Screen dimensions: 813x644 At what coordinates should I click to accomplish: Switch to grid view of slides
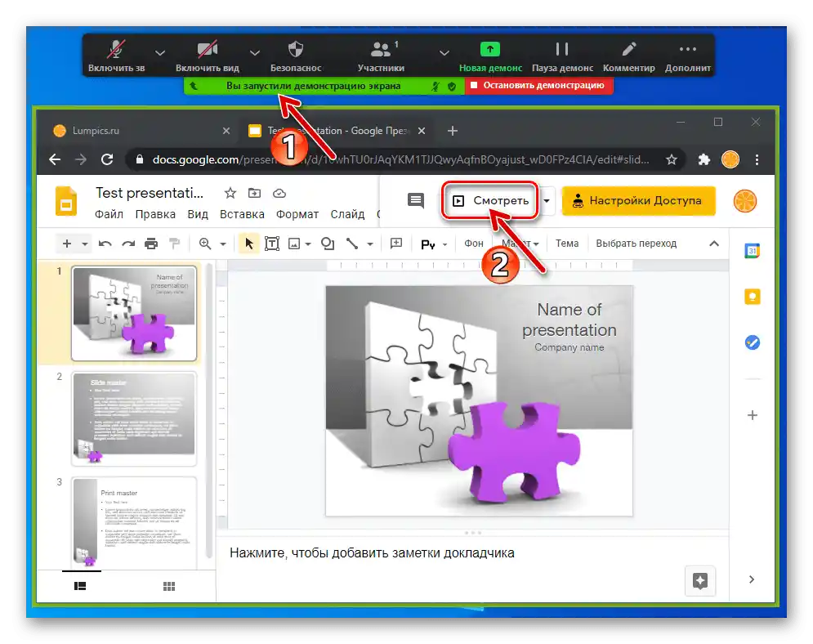tap(169, 587)
